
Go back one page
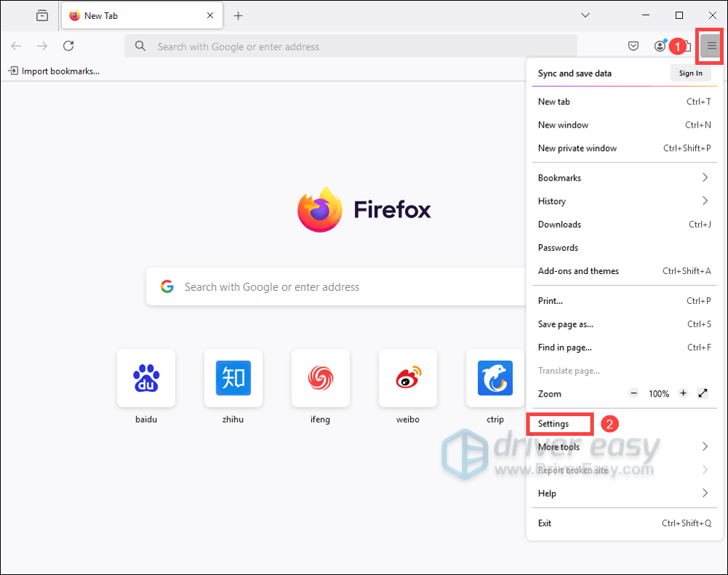[16, 46]
